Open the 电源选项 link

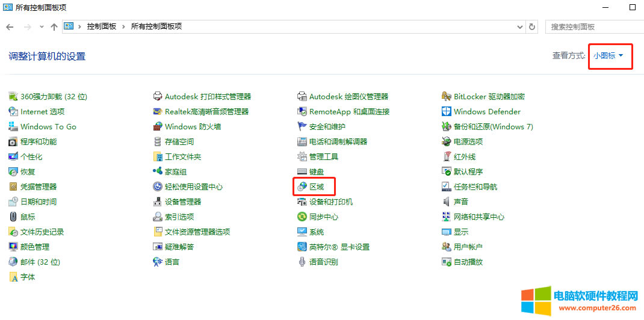(468, 142)
